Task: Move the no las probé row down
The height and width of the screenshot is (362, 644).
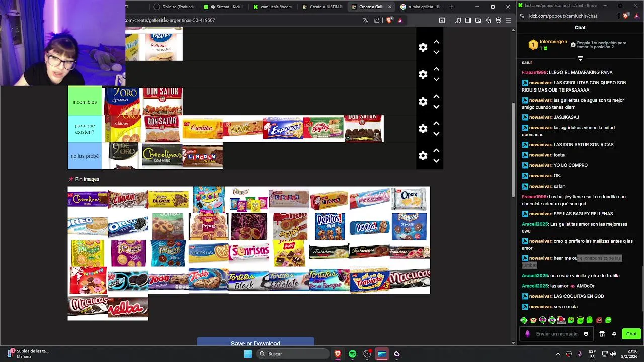Action: [x=436, y=161]
